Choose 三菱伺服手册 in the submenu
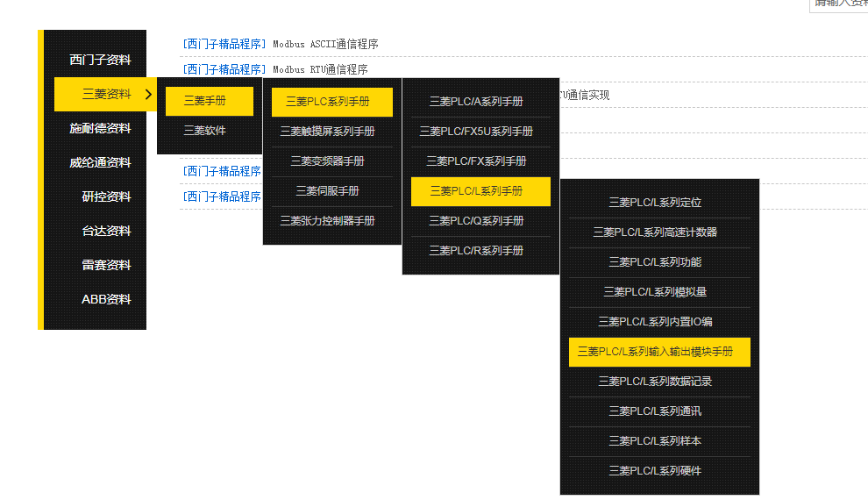868x500 pixels. tap(327, 191)
